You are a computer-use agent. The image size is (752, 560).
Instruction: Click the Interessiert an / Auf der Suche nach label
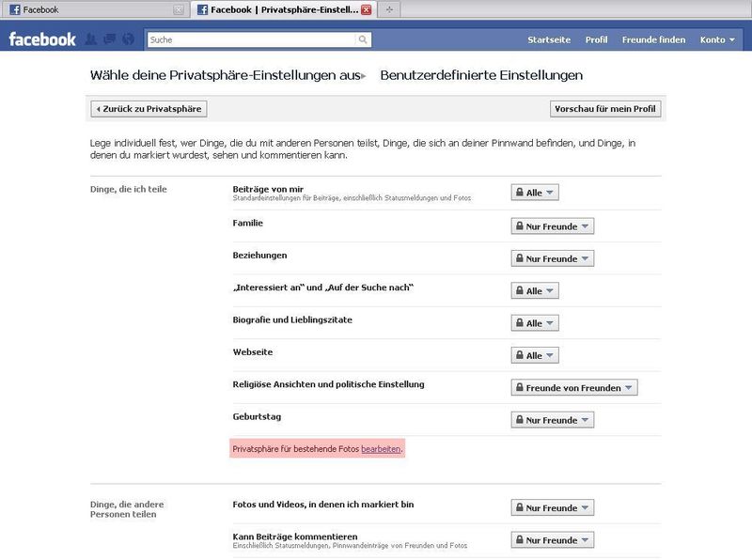coord(323,288)
